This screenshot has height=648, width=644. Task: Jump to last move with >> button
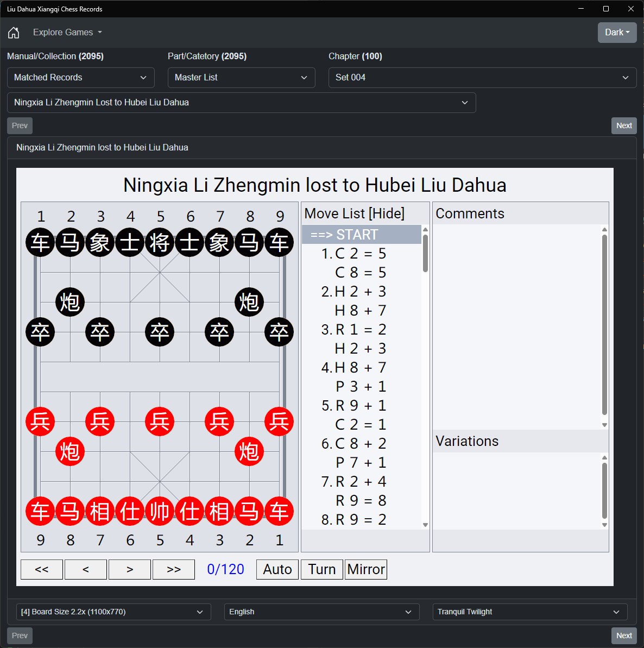coord(174,569)
